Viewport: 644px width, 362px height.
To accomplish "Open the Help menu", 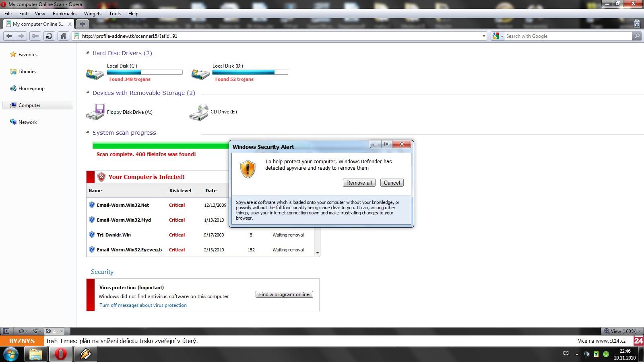I will (133, 13).
